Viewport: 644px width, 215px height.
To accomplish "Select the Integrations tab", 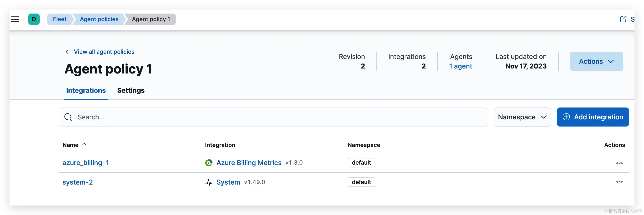I will tap(86, 90).
